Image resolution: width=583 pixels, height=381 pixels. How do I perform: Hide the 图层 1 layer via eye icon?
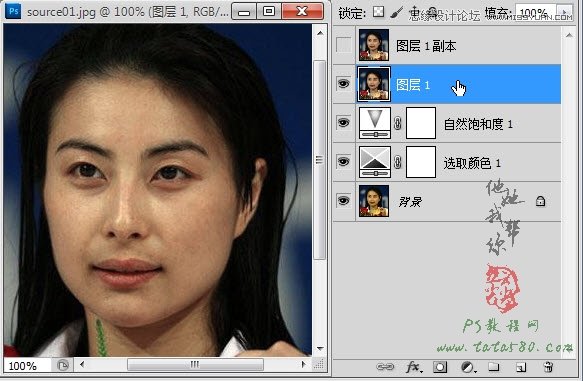pyautogui.click(x=343, y=84)
